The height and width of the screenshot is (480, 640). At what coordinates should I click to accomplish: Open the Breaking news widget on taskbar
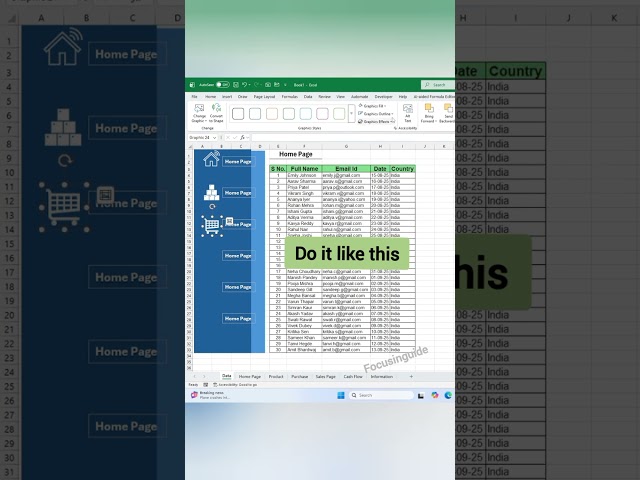(211, 395)
